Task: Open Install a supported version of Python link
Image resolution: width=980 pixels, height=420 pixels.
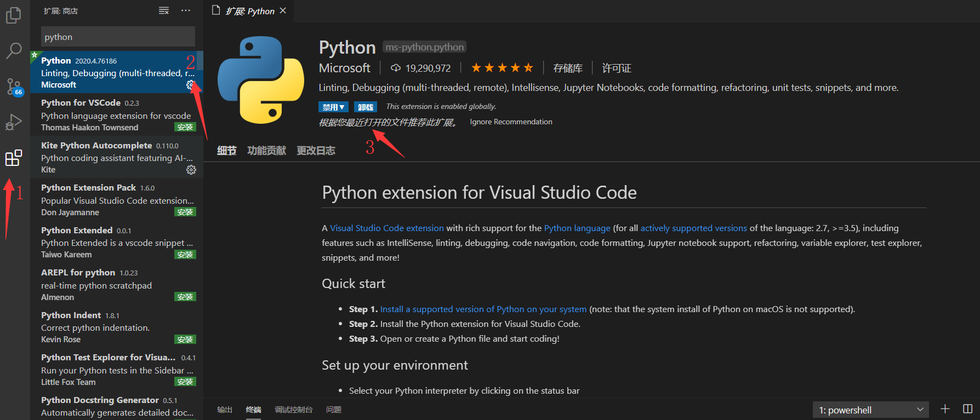Action: pos(483,309)
